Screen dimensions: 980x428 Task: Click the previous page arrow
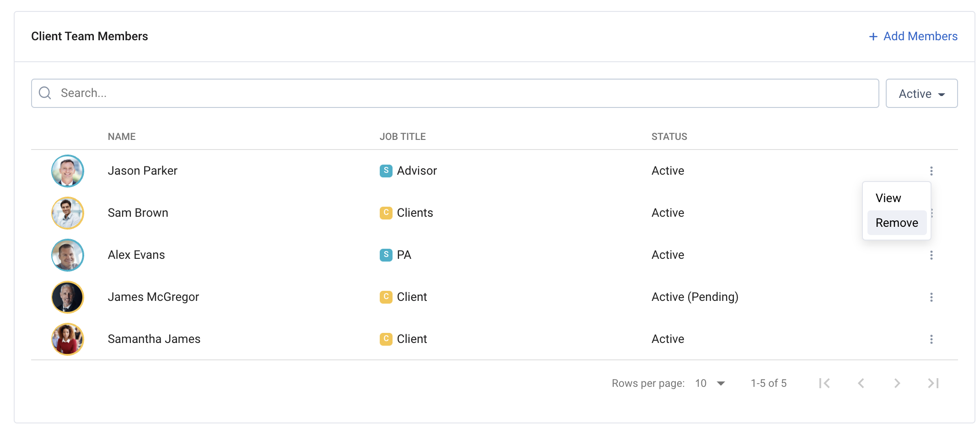point(861,383)
